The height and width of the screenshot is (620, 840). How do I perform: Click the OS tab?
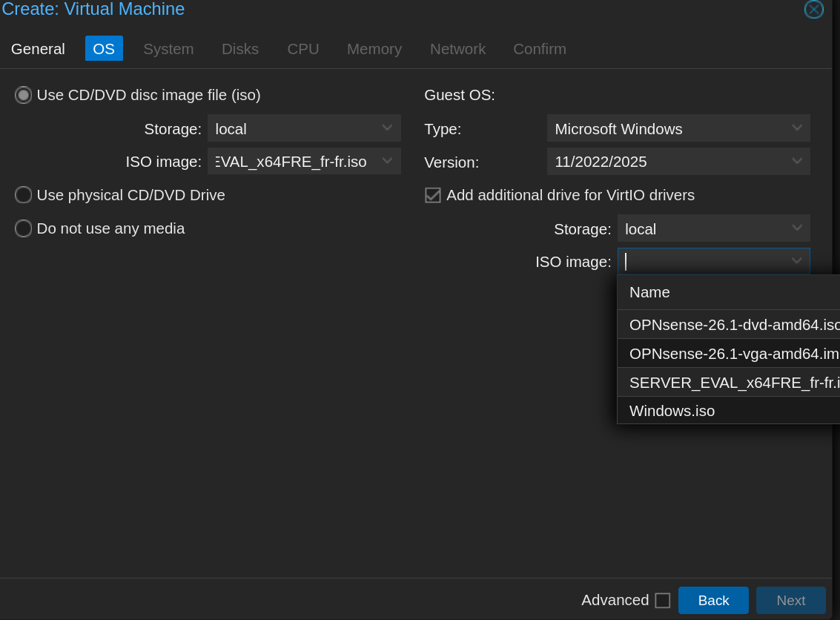click(x=104, y=49)
